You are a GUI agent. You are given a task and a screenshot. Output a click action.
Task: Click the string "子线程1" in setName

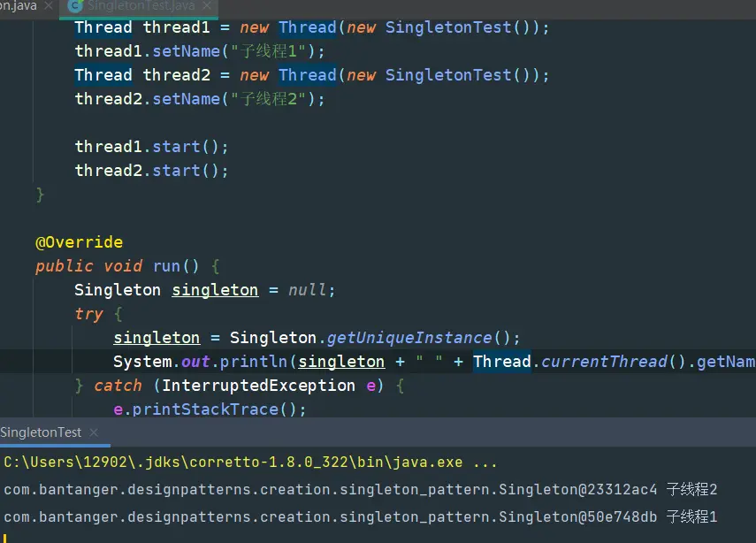pyautogui.click(x=268, y=51)
